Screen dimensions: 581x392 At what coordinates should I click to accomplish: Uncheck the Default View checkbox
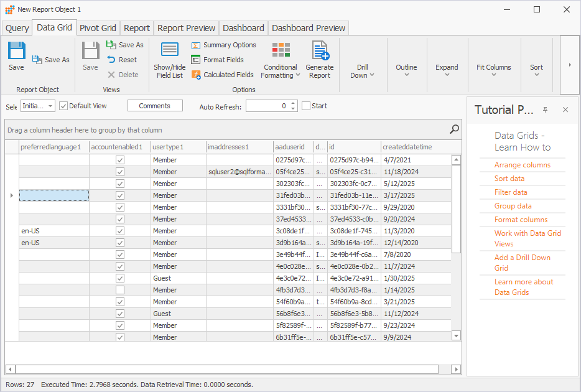[x=63, y=106]
